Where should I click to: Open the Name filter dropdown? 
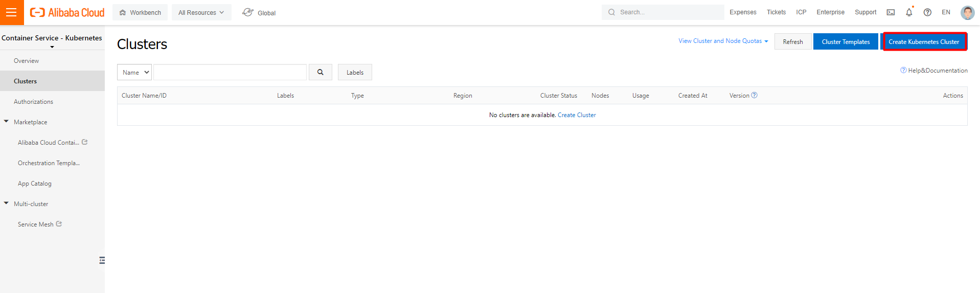[134, 72]
